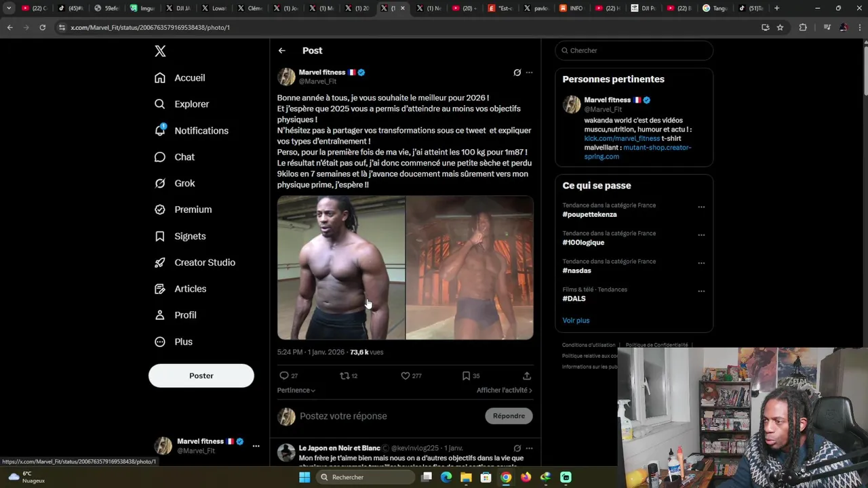Click the taskbar Rechercher search box

tap(367, 477)
